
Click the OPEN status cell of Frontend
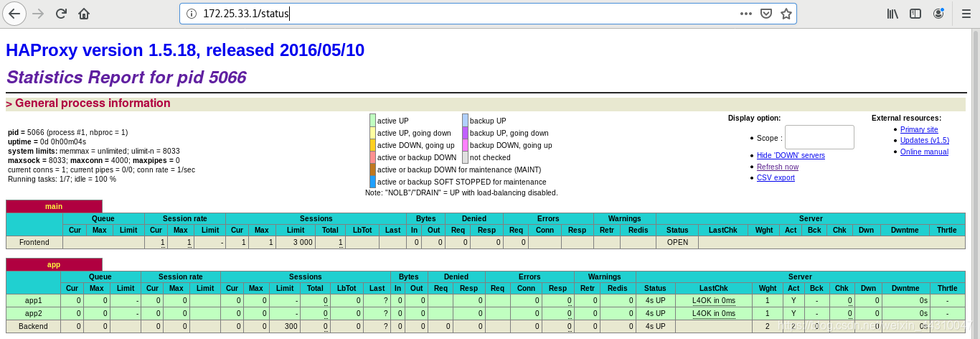pyautogui.click(x=677, y=242)
